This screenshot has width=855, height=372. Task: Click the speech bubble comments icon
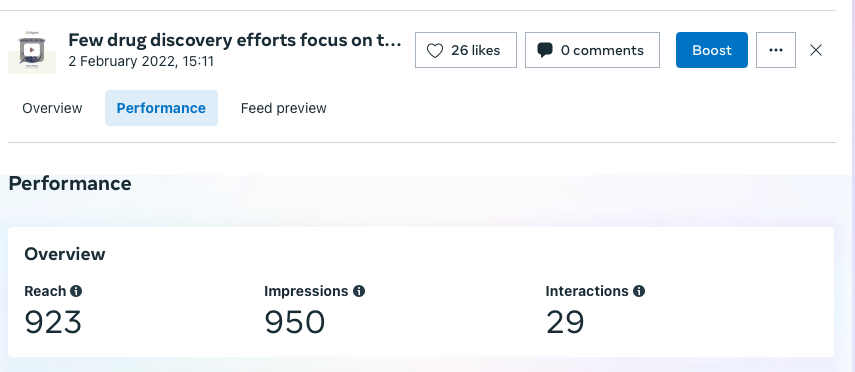(x=544, y=50)
